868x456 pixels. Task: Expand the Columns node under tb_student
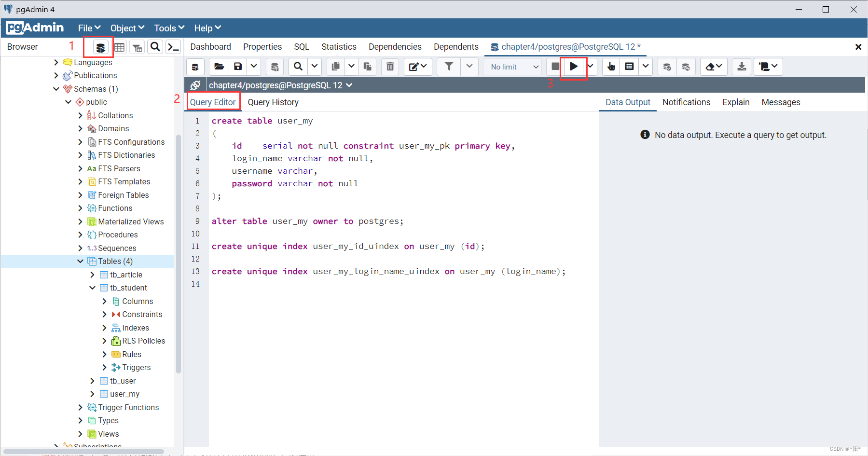coord(104,301)
